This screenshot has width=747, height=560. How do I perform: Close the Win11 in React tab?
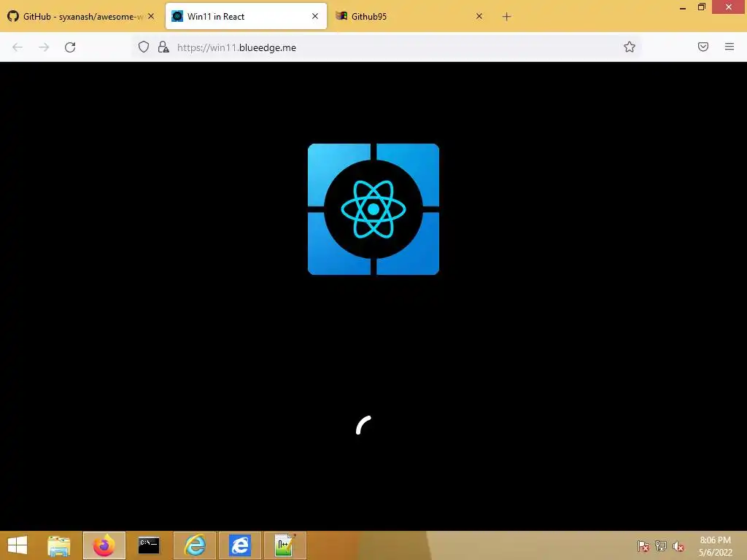(x=315, y=16)
